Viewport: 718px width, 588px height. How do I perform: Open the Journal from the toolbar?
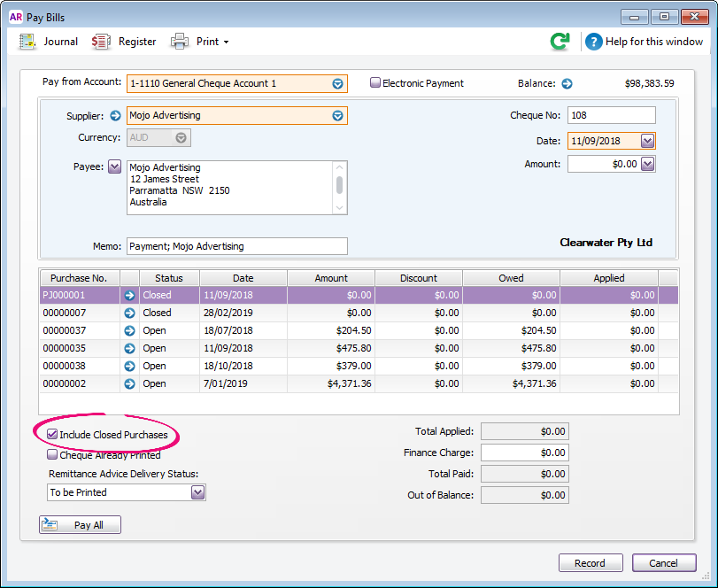tap(51, 41)
